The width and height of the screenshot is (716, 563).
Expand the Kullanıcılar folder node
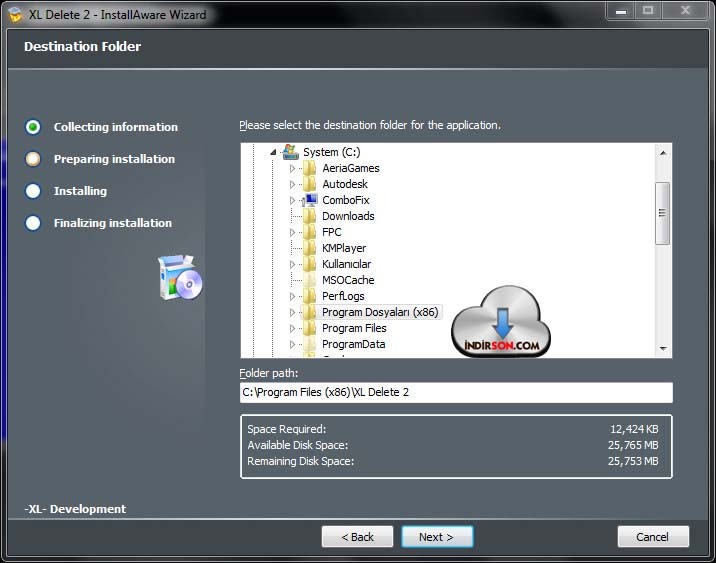coord(292,264)
